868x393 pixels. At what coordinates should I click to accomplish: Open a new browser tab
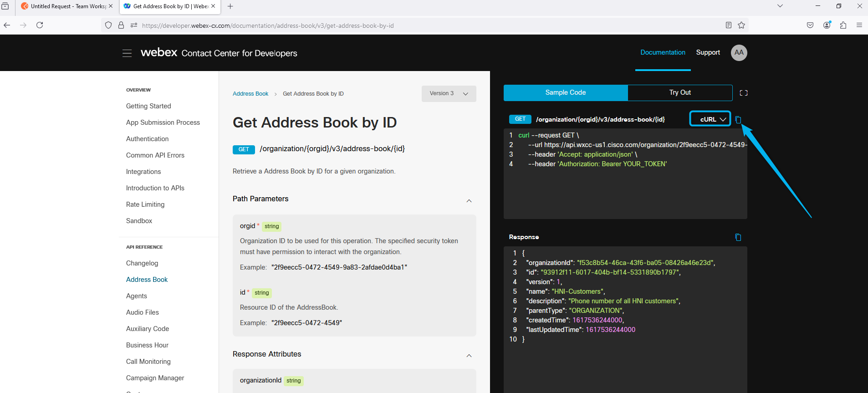click(x=230, y=6)
